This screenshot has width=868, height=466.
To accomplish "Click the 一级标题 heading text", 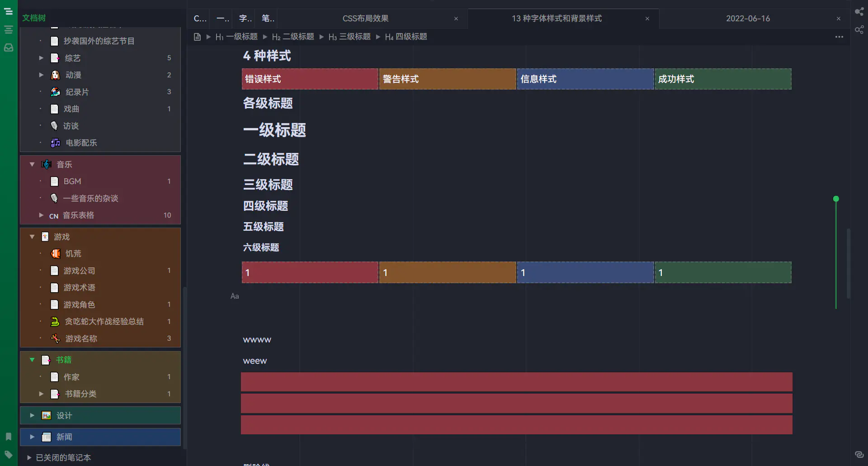I will click(x=274, y=130).
